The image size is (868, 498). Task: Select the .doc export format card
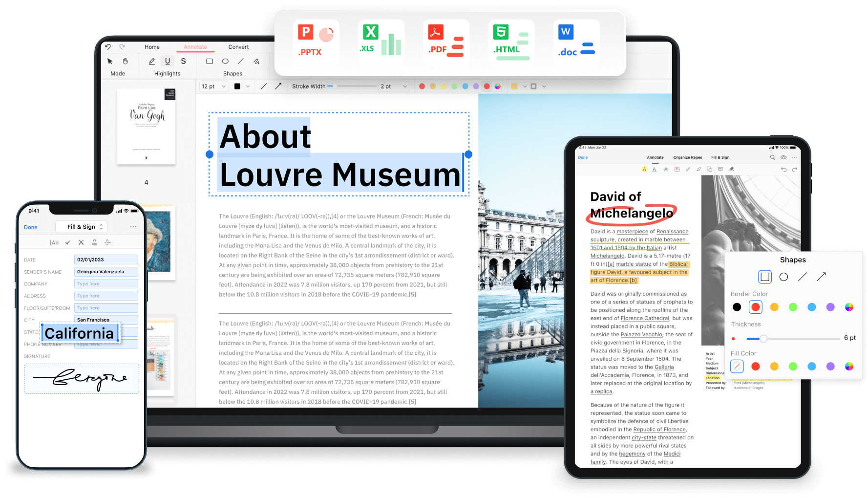576,43
